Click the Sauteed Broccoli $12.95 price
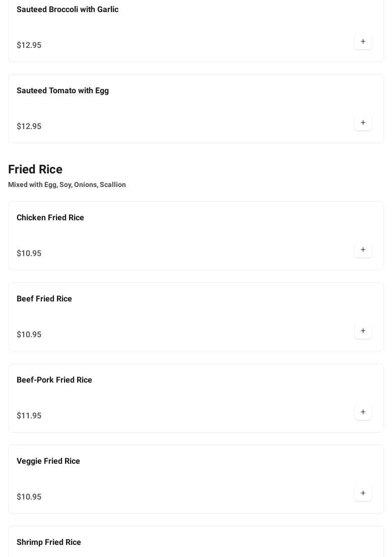 [29, 45]
